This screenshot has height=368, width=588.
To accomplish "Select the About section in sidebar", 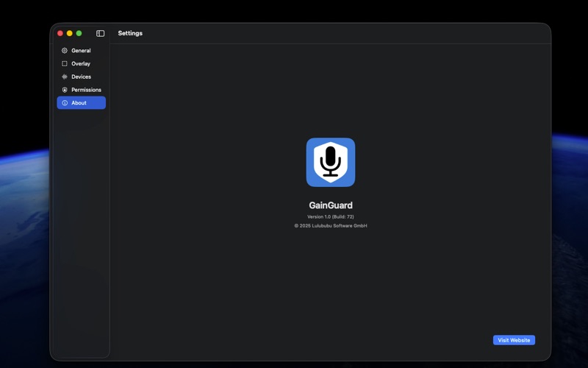I will (81, 103).
